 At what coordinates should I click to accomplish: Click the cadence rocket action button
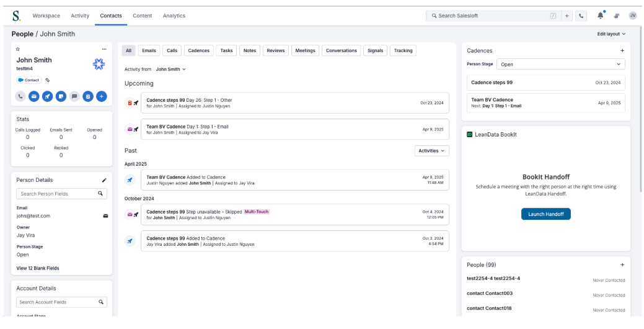(48, 97)
